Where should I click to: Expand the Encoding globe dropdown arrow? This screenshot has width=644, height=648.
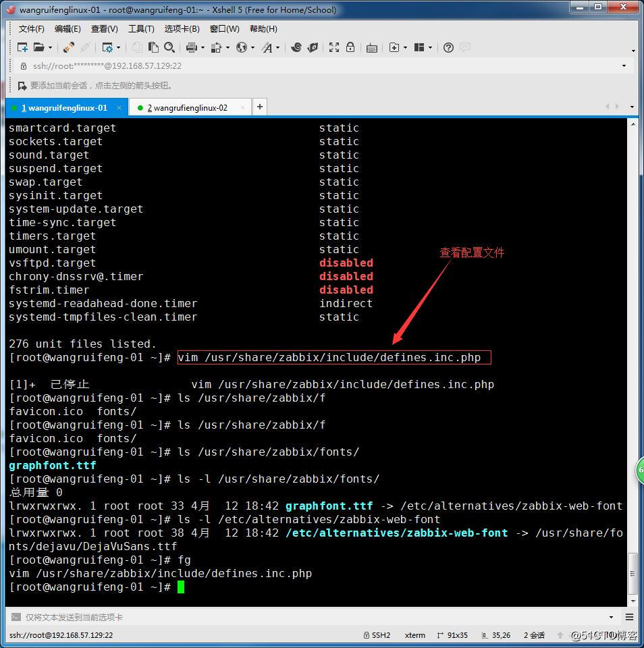252,48
